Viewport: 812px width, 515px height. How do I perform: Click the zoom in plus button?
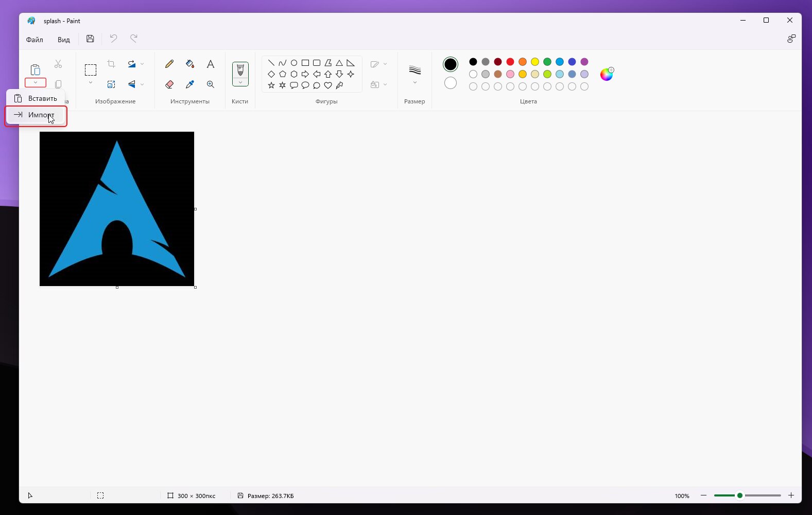click(791, 495)
